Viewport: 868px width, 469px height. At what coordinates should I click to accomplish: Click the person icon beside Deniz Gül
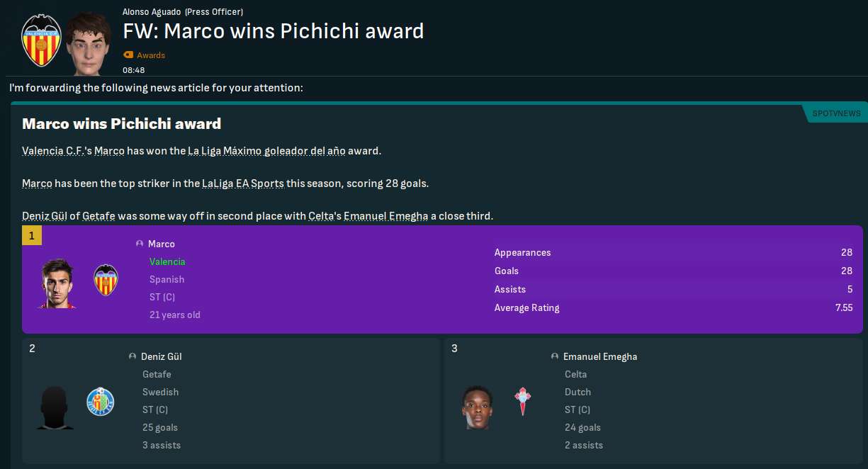tap(133, 356)
